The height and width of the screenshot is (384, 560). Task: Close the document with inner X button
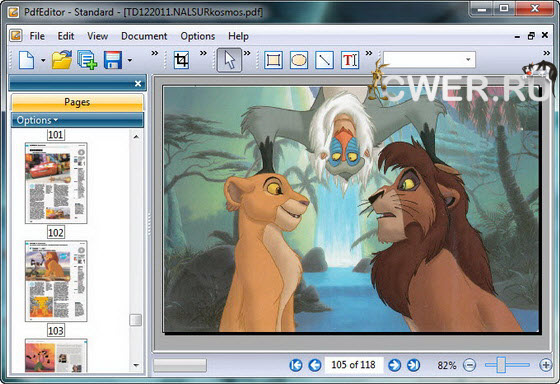click(x=545, y=35)
